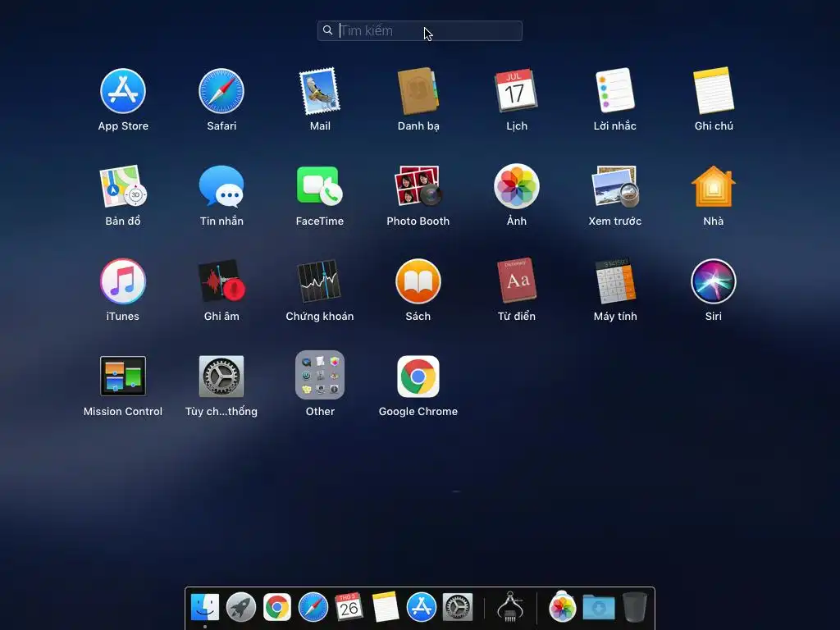Open the Notes icon in the Dock
840x630 pixels.
[386, 607]
